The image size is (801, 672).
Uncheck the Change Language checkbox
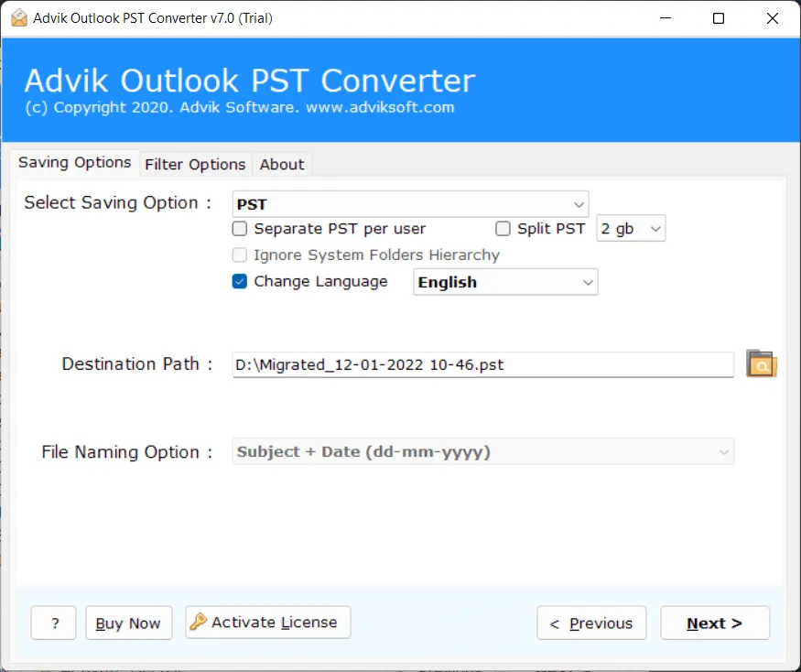click(x=240, y=281)
